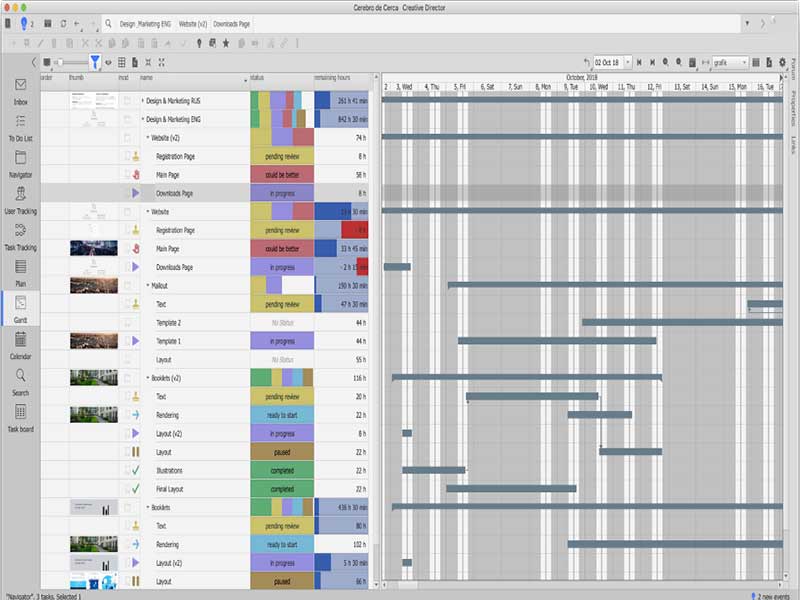800x600 pixels.
Task: Click the search magnifier in address bar
Action: (108, 23)
